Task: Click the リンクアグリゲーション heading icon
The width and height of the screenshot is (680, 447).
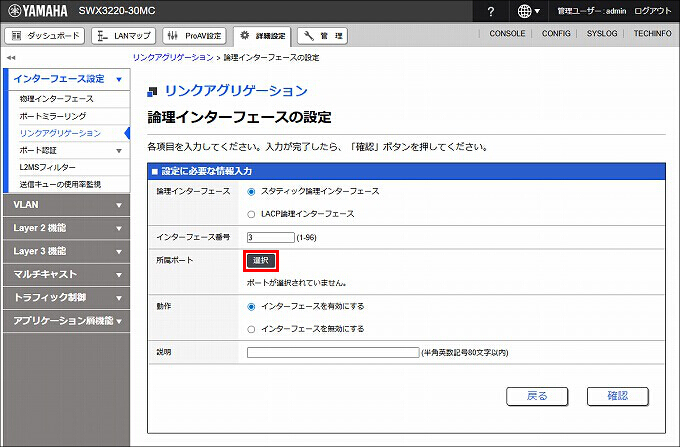Action: tap(152, 91)
